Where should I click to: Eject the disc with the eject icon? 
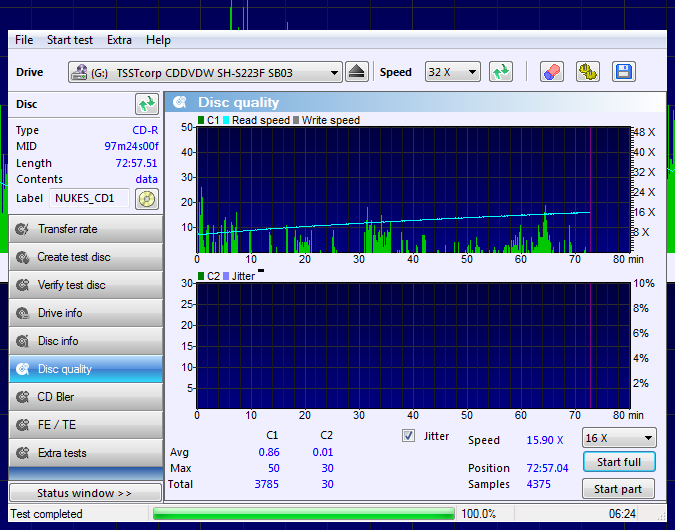[356, 72]
